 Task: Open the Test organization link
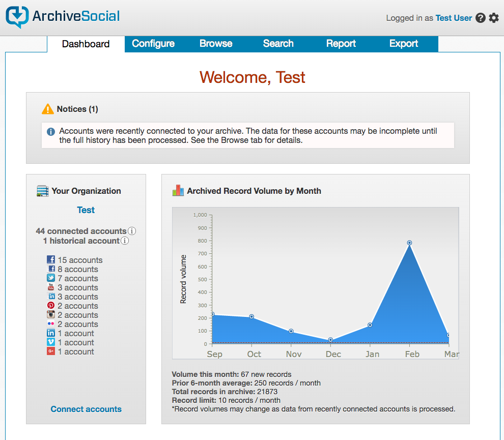pyautogui.click(x=86, y=210)
